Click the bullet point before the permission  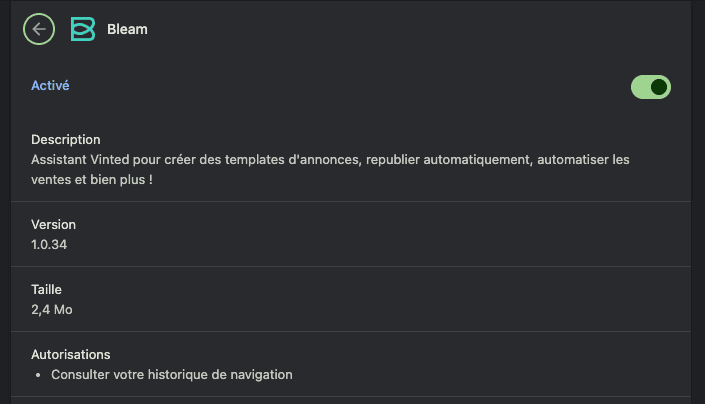click(38, 375)
